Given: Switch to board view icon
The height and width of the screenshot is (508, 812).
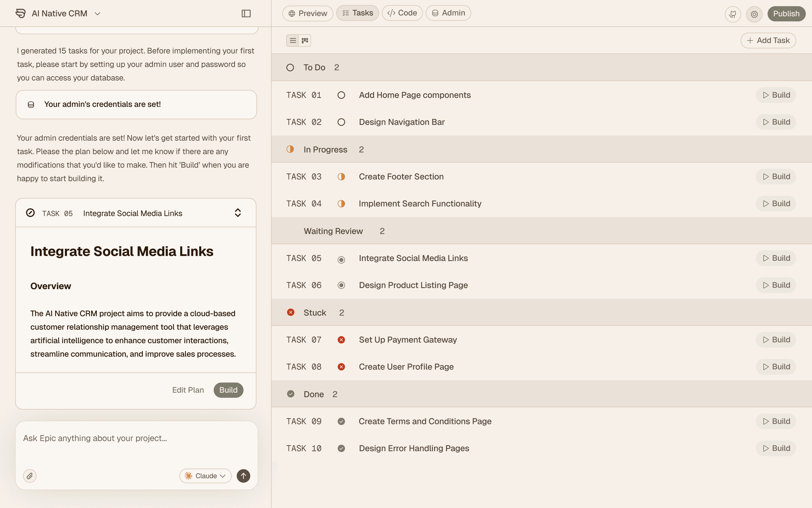Looking at the screenshot, I should click(x=305, y=40).
